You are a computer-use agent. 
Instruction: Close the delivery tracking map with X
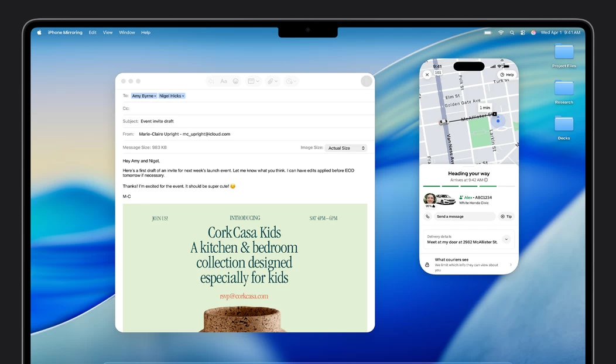click(427, 75)
